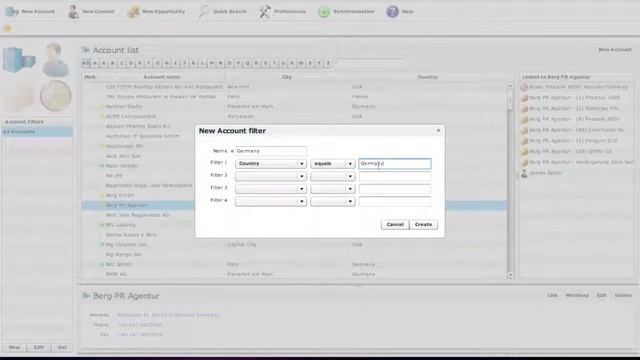Open Filter 1 operator dropdown showing equals
The height and width of the screenshot is (360, 640).
(x=333, y=164)
